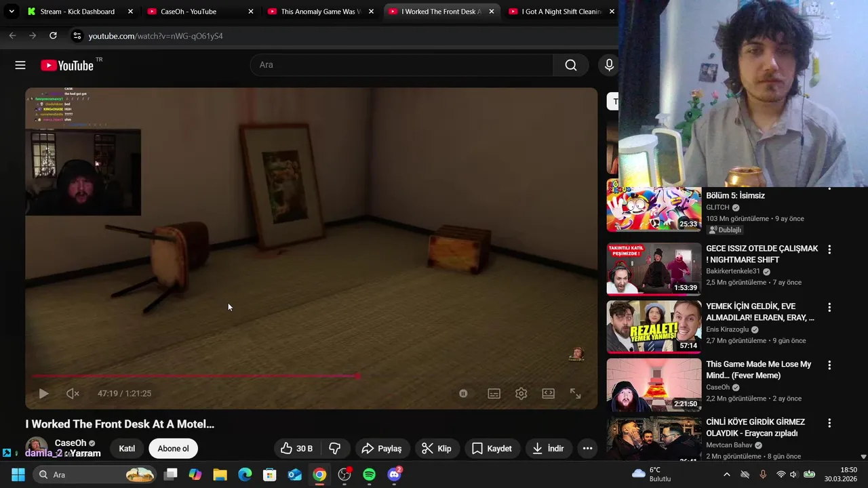Close the Stream - Kick Dashboard tab
The image size is (868, 488).
(x=130, y=12)
